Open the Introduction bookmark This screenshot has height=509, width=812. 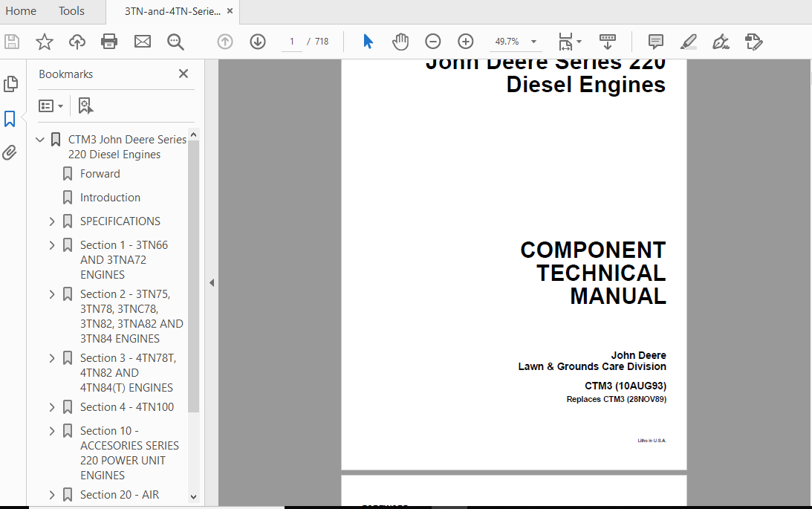point(110,198)
